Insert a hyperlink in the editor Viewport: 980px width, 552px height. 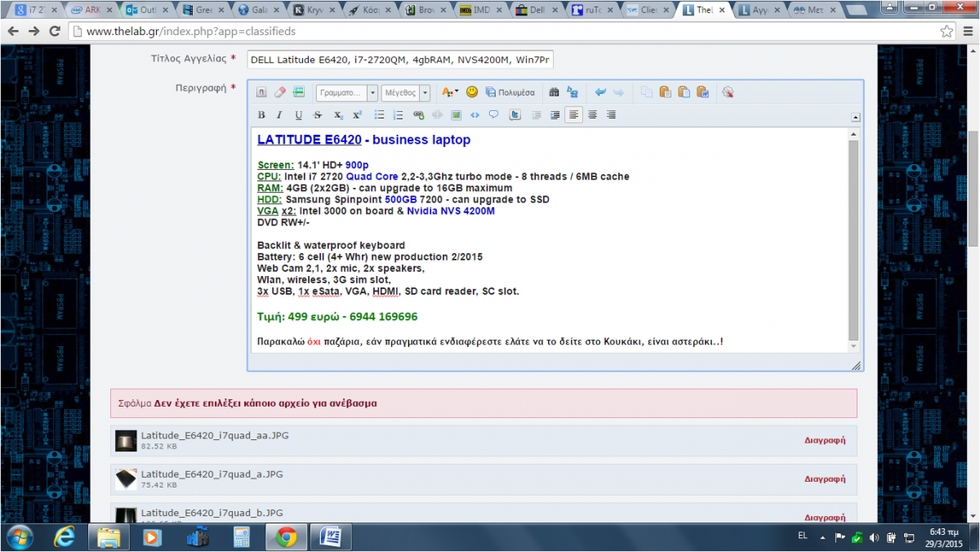click(x=419, y=115)
